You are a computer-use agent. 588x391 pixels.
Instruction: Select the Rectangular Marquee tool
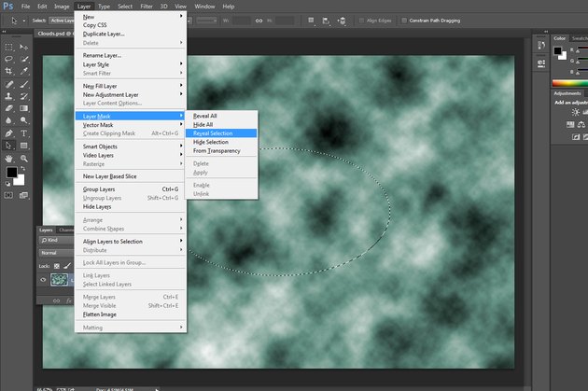[8, 47]
